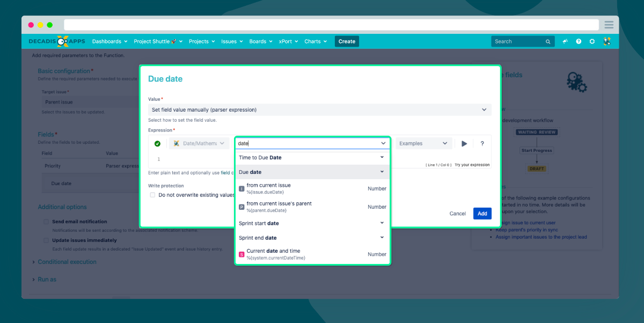Click the Add button in dialog
The height and width of the screenshot is (323, 644).
click(x=482, y=214)
